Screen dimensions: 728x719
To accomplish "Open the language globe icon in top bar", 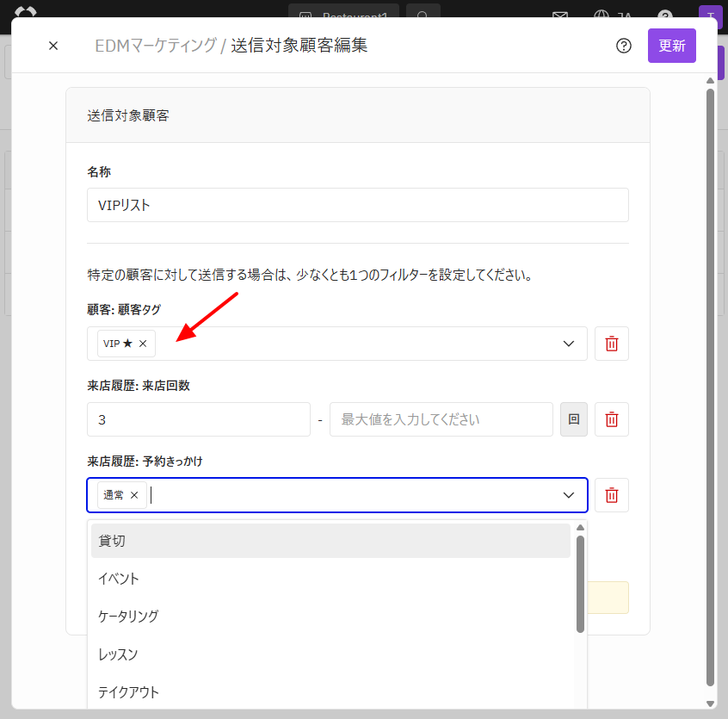I will click(x=602, y=15).
